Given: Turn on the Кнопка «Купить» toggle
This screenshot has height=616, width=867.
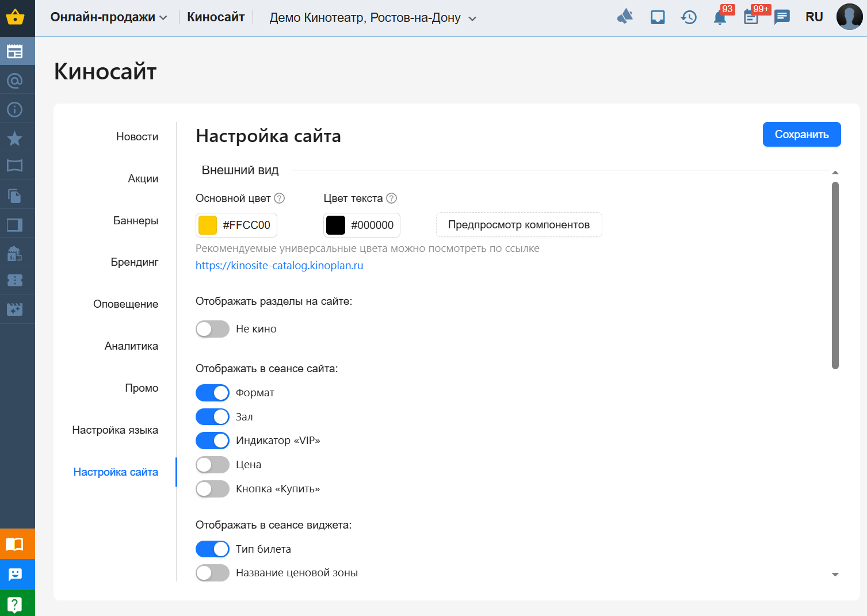Looking at the screenshot, I should (x=212, y=489).
